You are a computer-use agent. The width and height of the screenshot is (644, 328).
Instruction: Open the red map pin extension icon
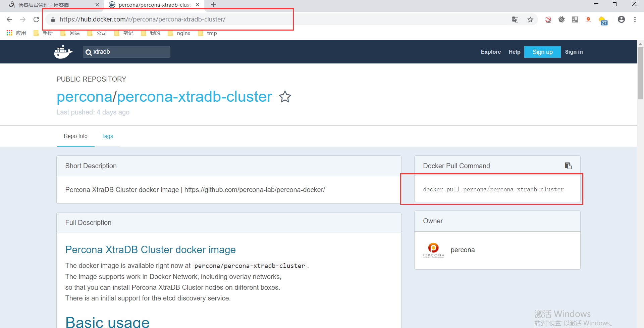[x=588, y=19]
